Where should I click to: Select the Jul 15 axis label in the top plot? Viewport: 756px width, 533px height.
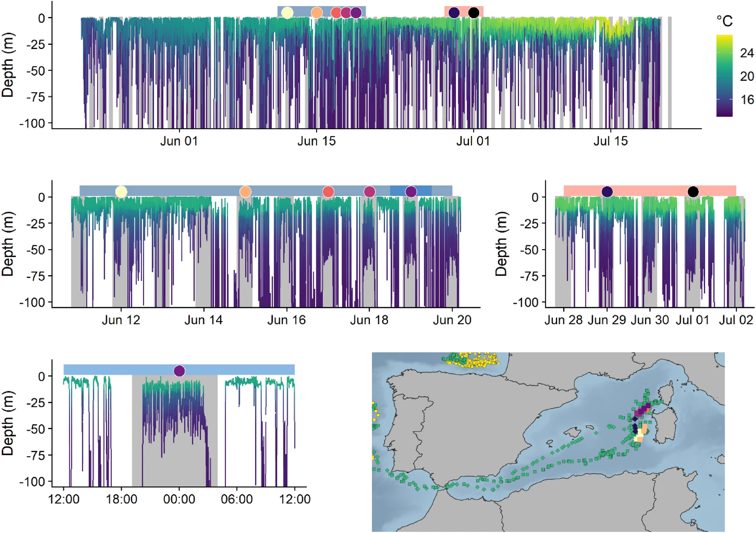611,141
